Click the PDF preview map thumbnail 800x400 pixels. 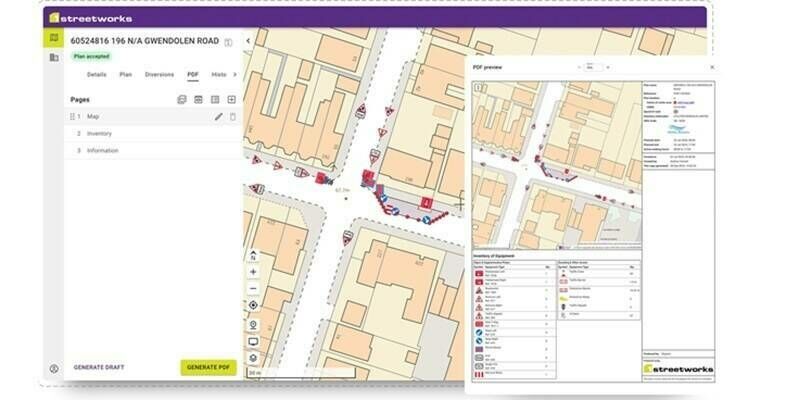pyautogui.click(x=557, y=165)
